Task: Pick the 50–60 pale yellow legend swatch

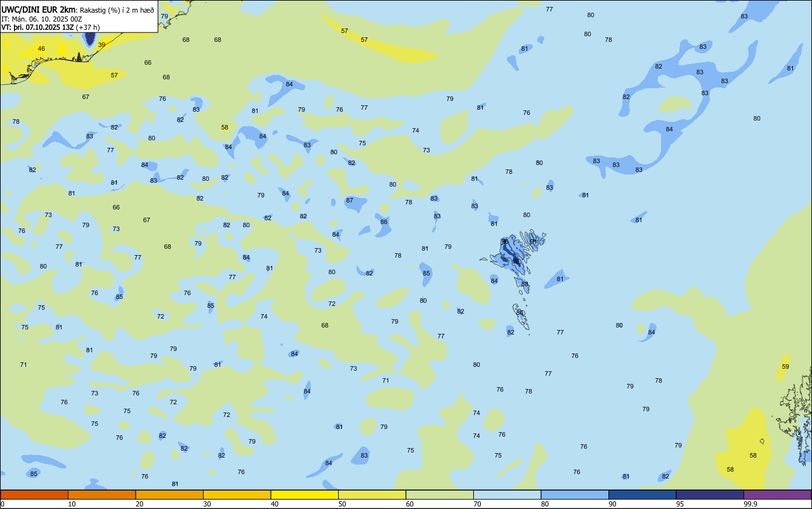Action: [372, 494]
